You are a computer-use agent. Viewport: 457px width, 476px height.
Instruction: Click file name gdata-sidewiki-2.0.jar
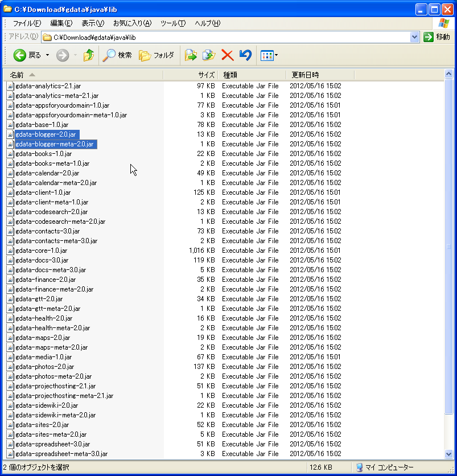[47, 405]
